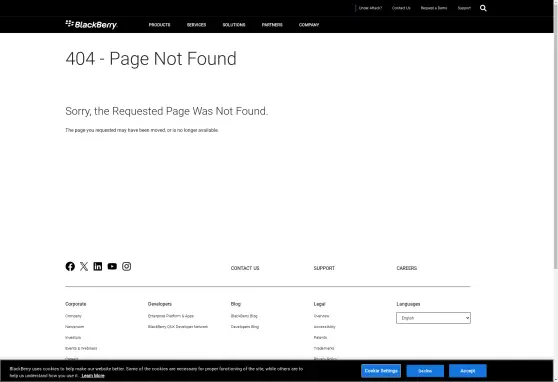Open the Languages dropdown showing English
The width and height of the screenshot is (558, 382).
(433, 318)
